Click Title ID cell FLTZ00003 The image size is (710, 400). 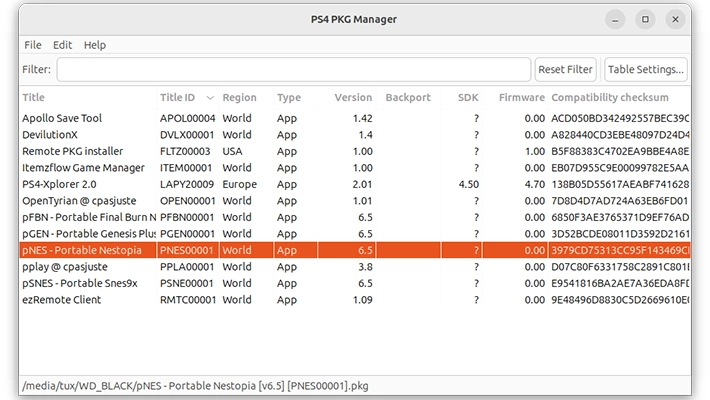[185, 151]
